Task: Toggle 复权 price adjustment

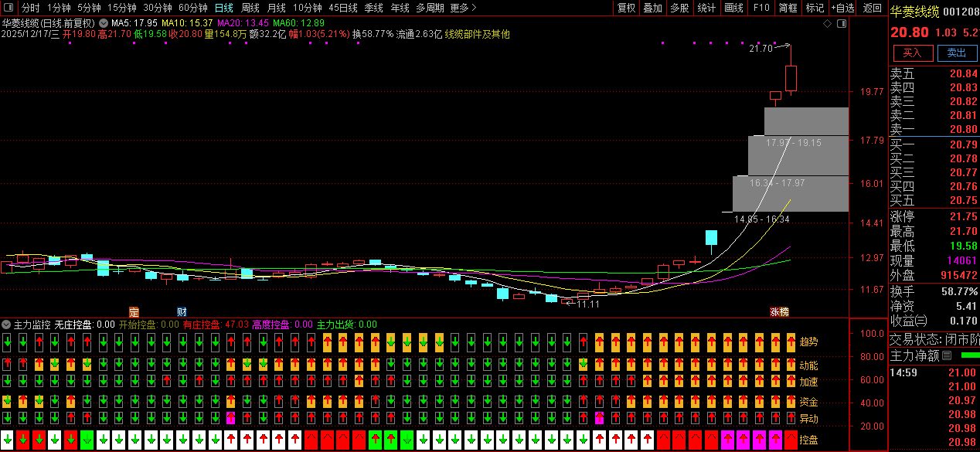Action: (x=627, y=8)
